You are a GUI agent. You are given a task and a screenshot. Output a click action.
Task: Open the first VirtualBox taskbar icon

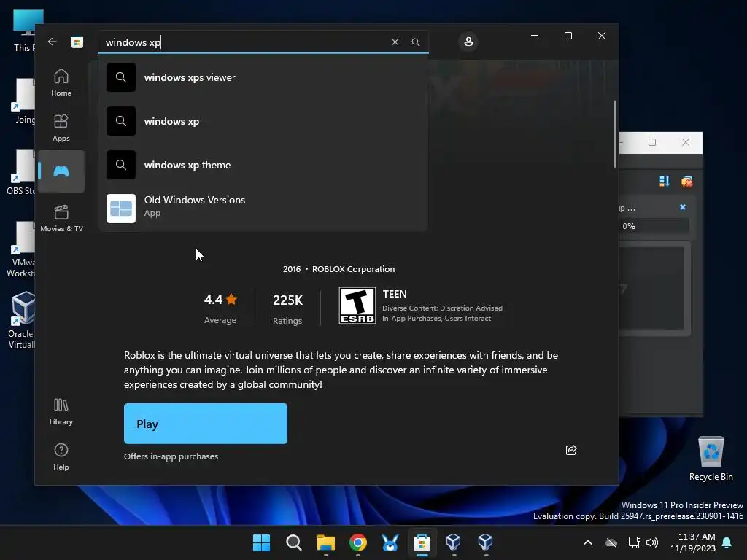453,542
